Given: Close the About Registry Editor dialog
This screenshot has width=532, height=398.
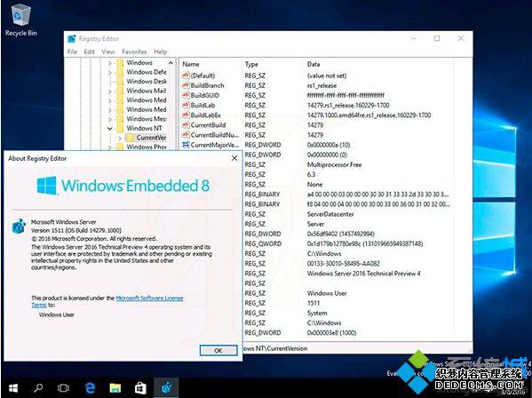Looking at the screenshot, I should coord(234,158).
